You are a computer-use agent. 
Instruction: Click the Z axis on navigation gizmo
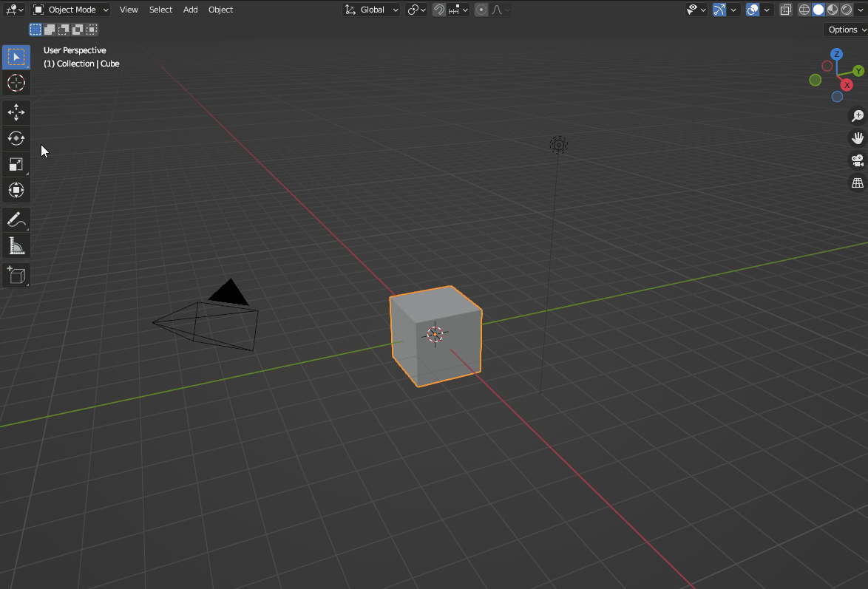[837, 54]
